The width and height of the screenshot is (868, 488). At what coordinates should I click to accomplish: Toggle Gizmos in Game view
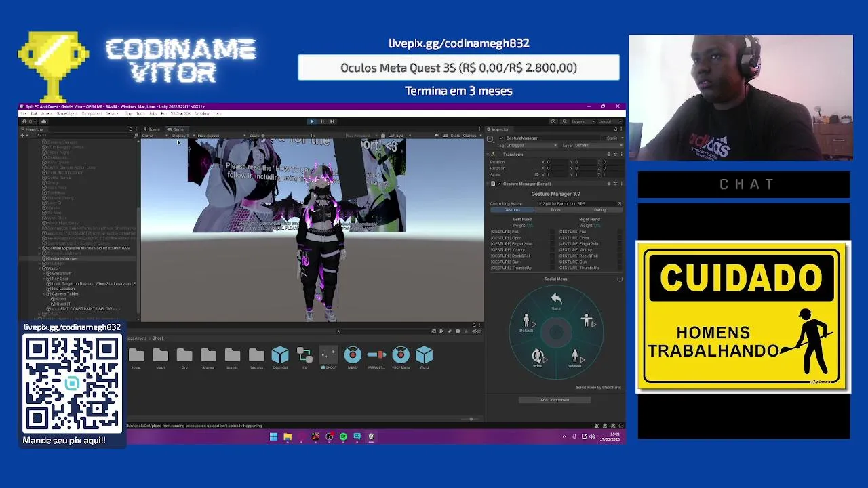tap(469, 136)
